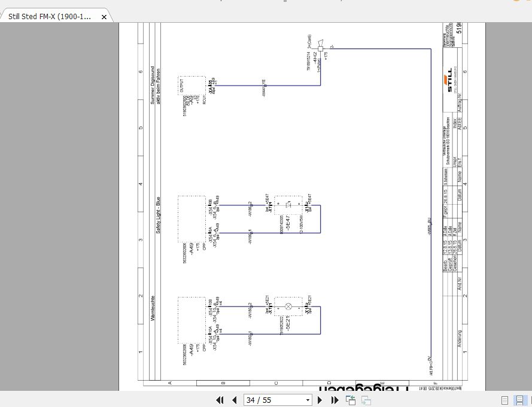532x407 pixels.
Task: Go to the next page
Action: click(320, 400)
